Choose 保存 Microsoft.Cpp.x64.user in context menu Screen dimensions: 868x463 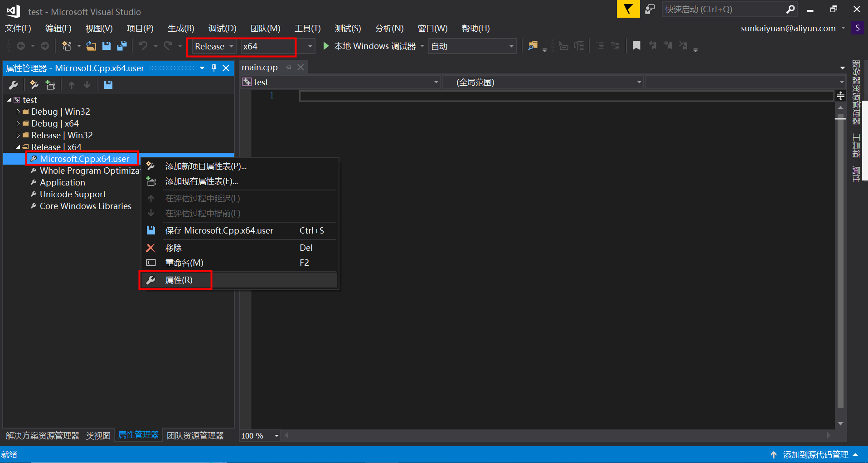tap(240, 230)
